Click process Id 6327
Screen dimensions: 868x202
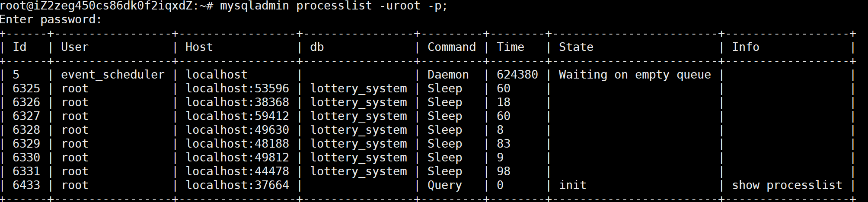[26, 116]
